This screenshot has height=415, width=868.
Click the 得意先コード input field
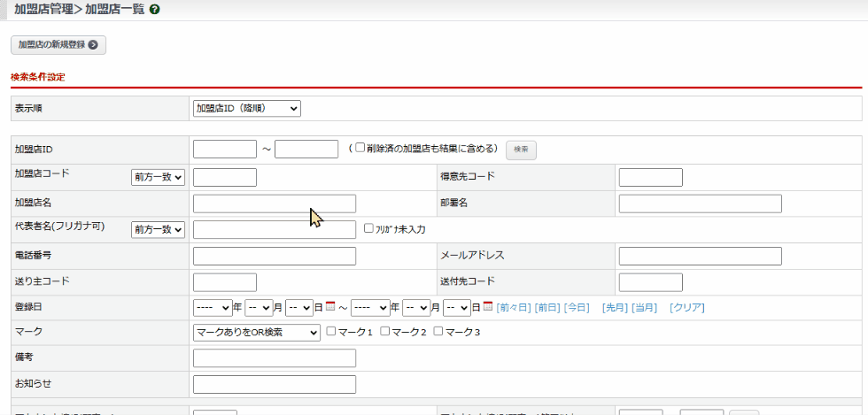point(650,177)
